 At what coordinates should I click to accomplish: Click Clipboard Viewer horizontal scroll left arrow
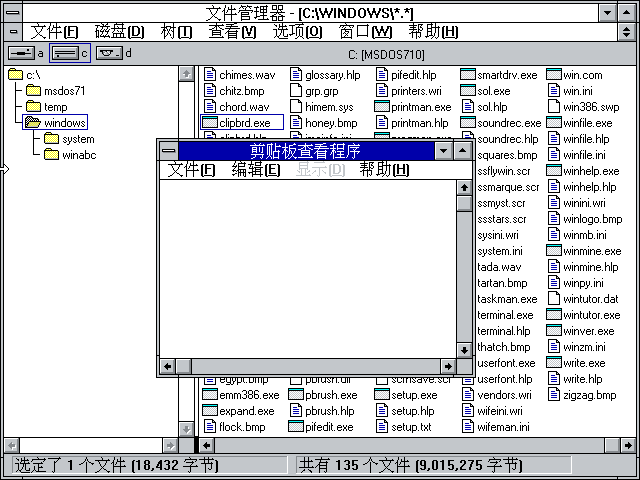click(167, 367)
